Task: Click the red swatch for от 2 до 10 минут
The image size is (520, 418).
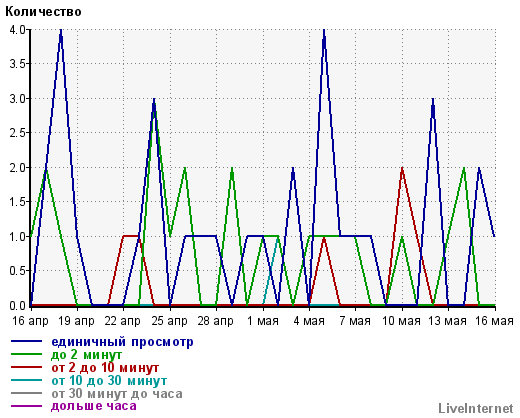Action: (x=27, y=367)
